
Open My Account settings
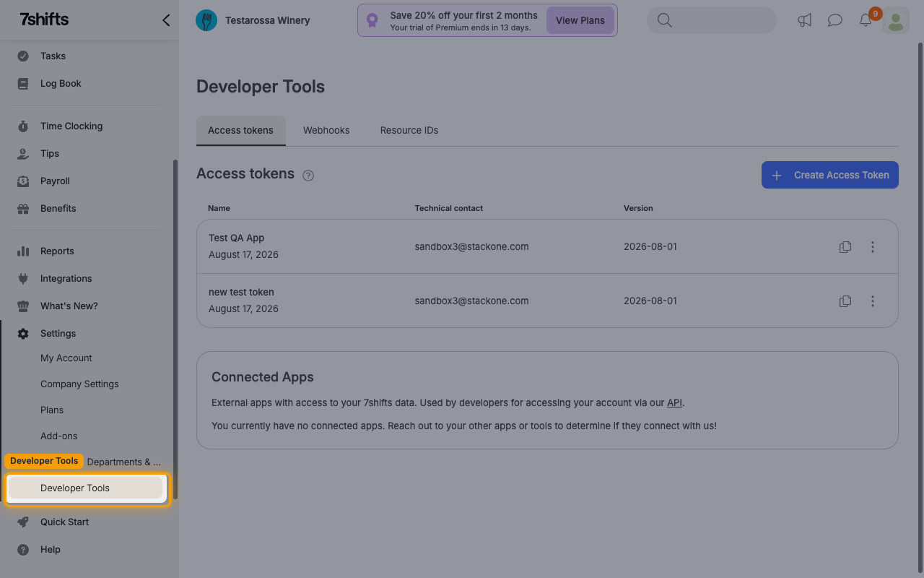point(66,358)
